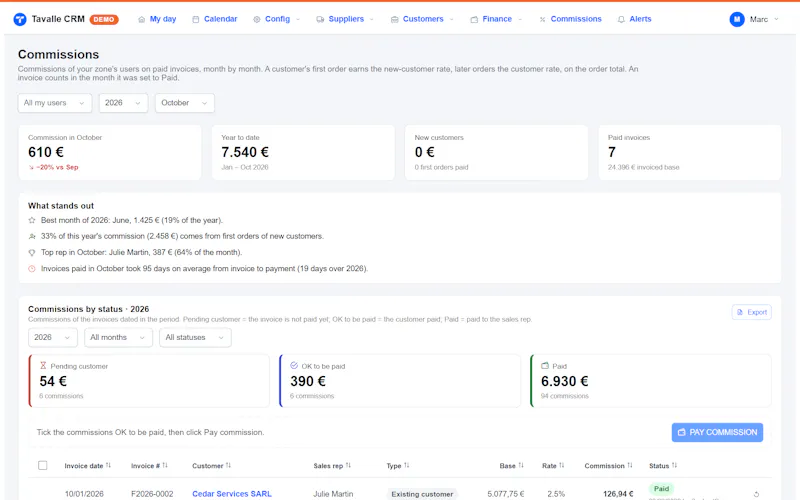The height and width of the screenshot is (500, 800).
Task: Sort by Type column
Action: click(x=398, y=466)
